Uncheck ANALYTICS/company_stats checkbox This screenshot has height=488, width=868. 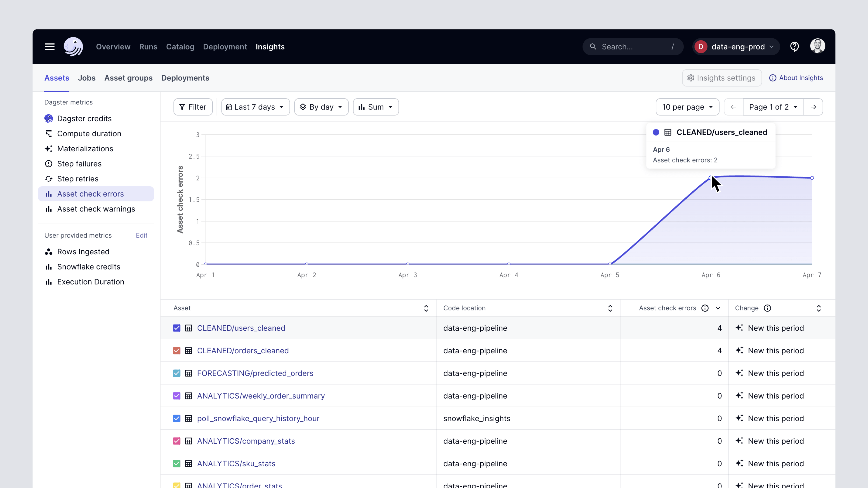177,441
